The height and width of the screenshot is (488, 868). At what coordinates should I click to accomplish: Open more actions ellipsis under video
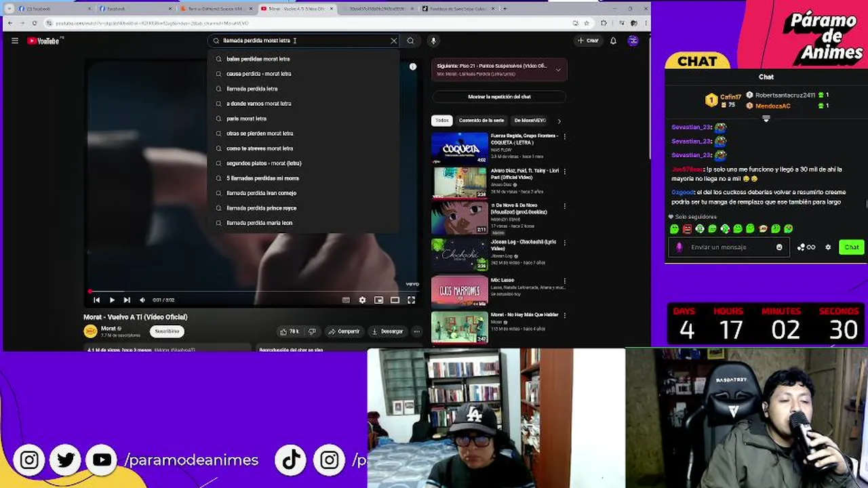click(x=416, y=331)
